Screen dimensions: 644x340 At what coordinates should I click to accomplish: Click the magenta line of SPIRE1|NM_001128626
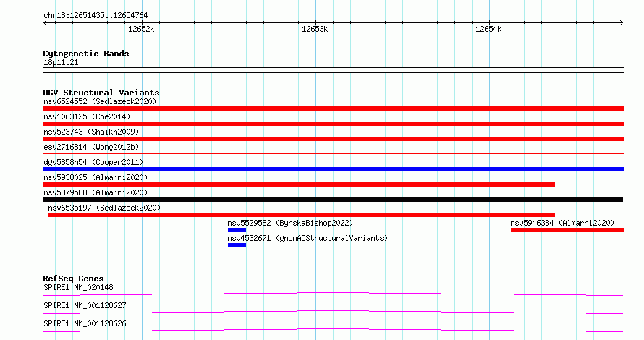pos(333,330)
